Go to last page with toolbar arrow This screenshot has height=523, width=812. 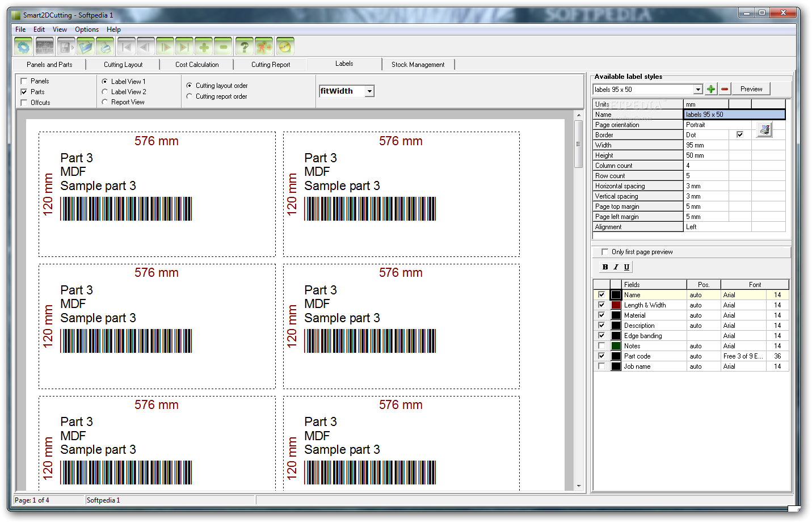(184, 47)
